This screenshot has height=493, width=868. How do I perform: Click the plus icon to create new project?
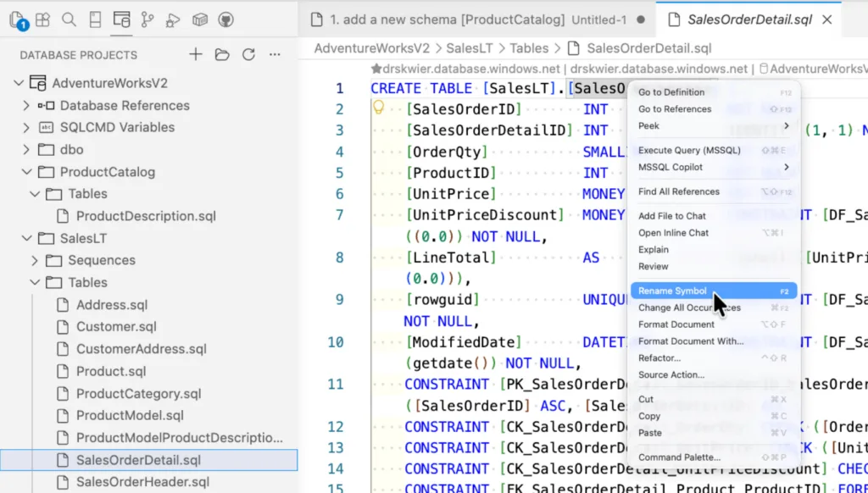coord(196,54)
